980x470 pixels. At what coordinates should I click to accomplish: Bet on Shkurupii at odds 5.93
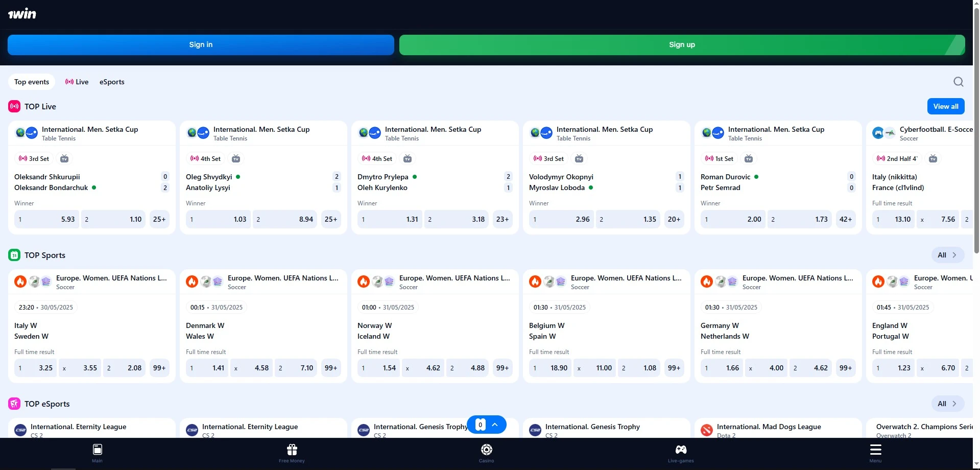pos(46,219)
